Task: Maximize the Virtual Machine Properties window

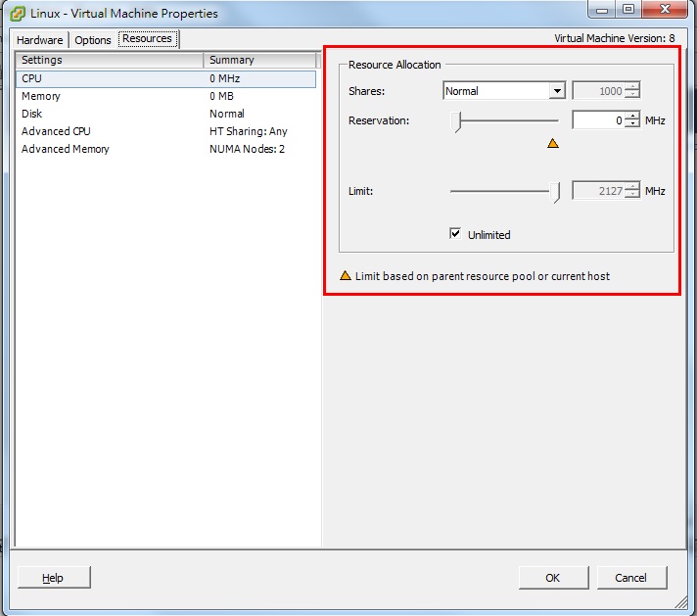Action: [628, 10]
